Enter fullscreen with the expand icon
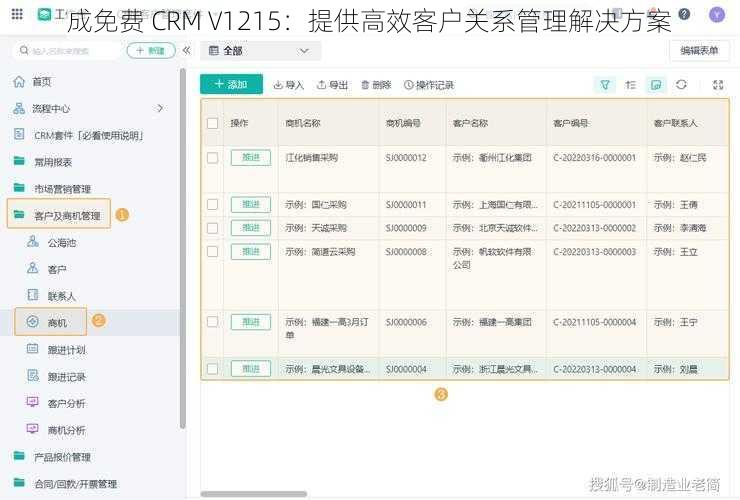740x500 pixels. click(718, 85)
